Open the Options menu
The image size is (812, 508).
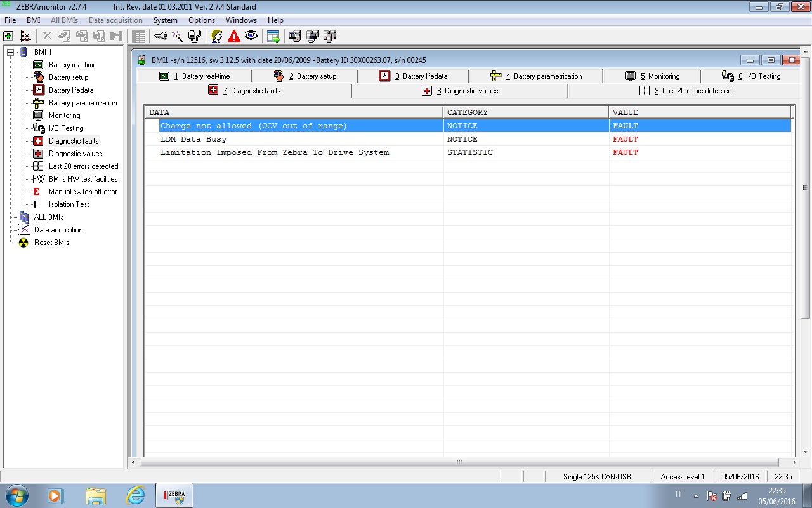[x=202, y=20]
